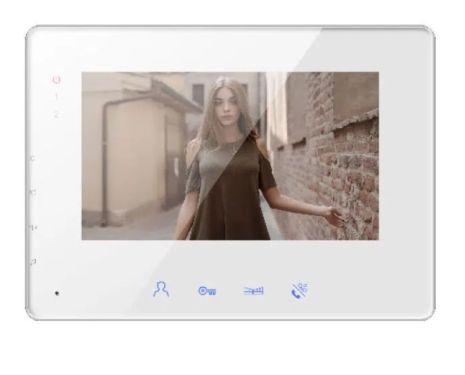
Task: Tap the red power indicator icon
Action: 56,79
